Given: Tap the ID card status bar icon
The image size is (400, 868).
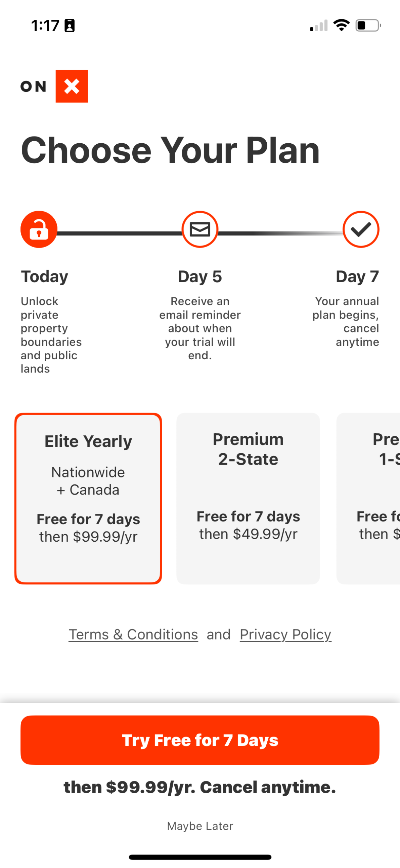Looking at the screenshot, I should pyautogui.click(x=70, y=25).
